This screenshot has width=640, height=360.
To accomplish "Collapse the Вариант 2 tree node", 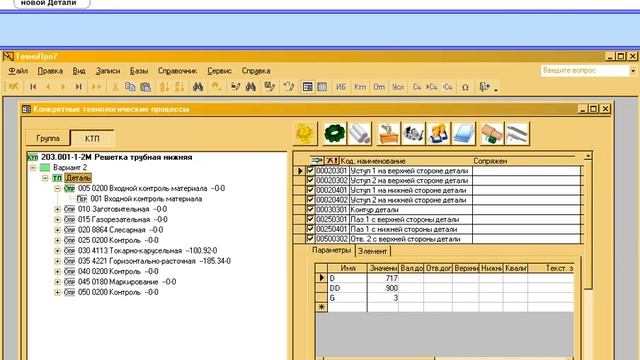I will [x=33, y=167].
